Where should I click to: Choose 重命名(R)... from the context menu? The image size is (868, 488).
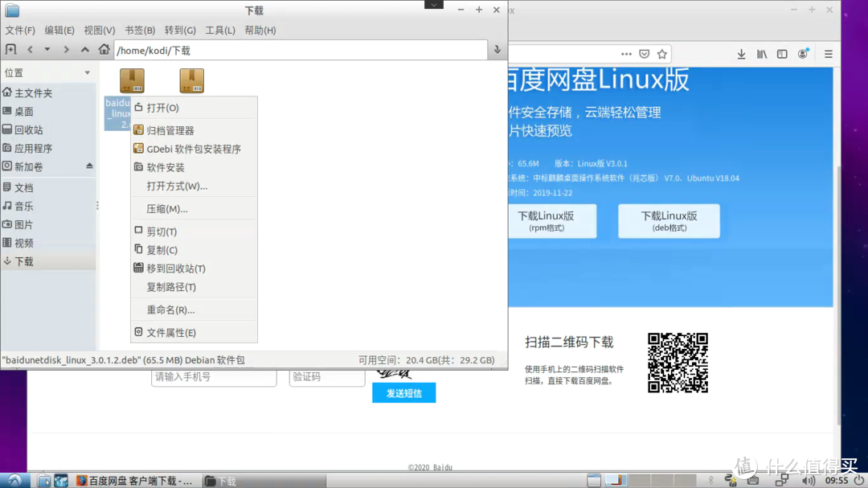click(194, 310)
